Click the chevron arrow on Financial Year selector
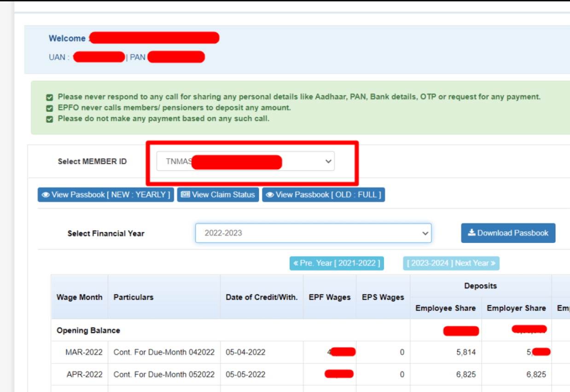The image size is (570, 392). tap(425, 233)
